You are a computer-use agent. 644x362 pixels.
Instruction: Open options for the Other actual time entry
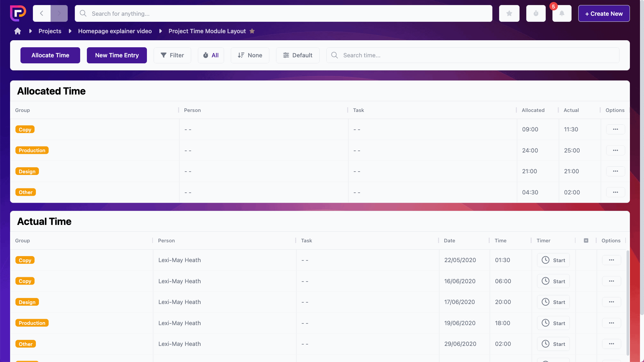(x=611, y=344)
